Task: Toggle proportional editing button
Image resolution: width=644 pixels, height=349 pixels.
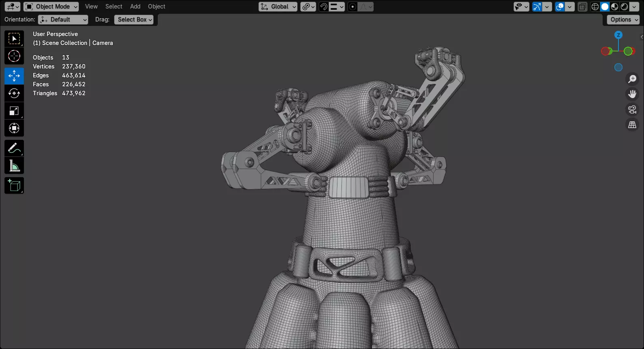Action: pyautogui.click(x=353, y=6)
